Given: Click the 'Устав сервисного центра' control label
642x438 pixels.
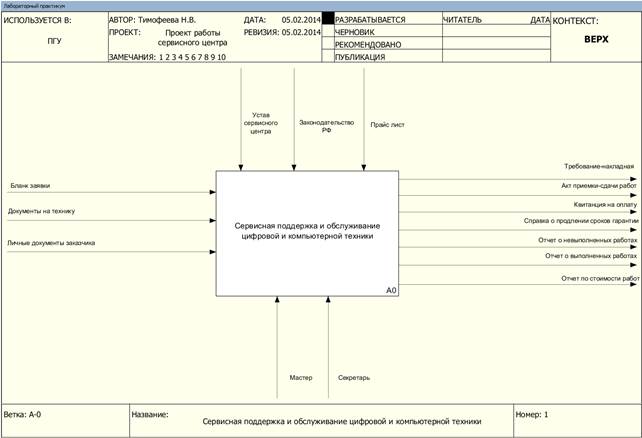Looking at the screenshot, I should [x=261, y=123].
